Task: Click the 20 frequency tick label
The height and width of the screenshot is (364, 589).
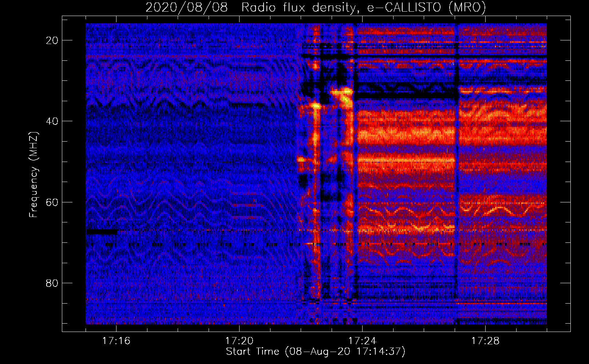Action: pyautogui.click(x=52, y=40)
